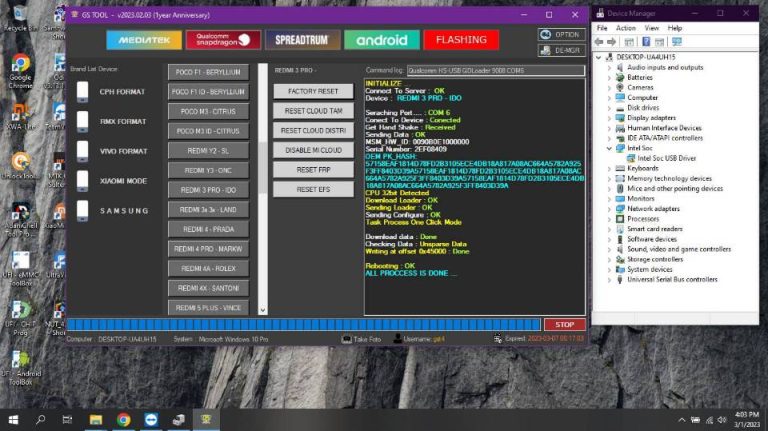Click taskbar Search magnifier
Viewport: 768px width, 431px height.
(x=41, y=420)
